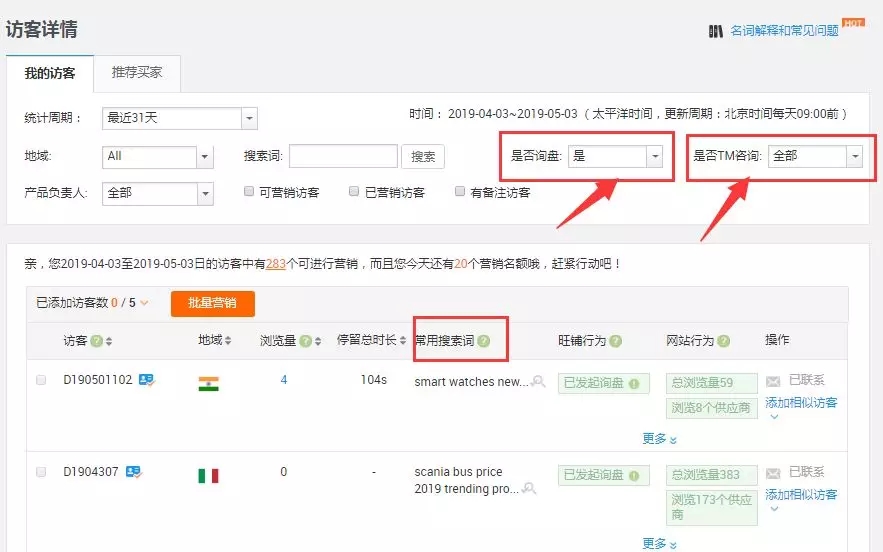Open the glossary and FAQ books icon

715,31
